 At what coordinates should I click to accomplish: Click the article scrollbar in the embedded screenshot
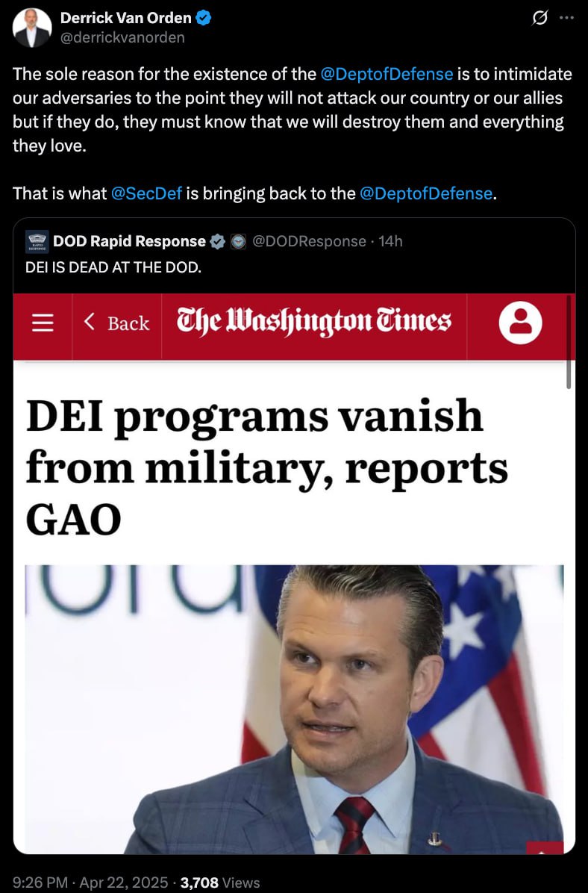[569, 342]
